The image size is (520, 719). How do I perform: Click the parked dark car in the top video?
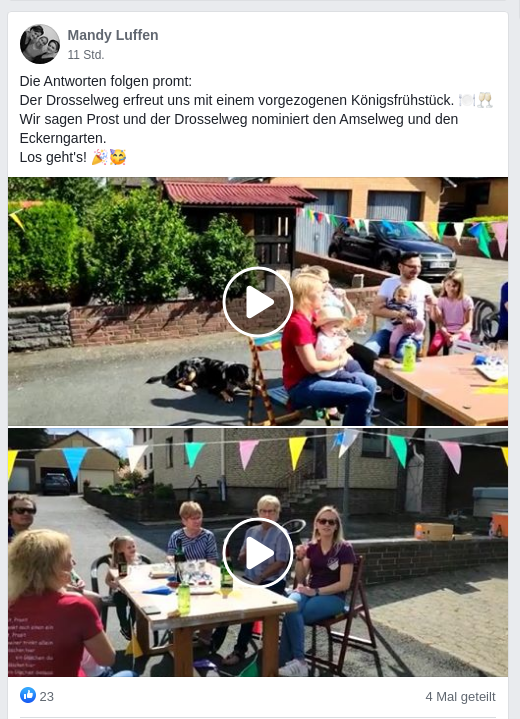[393, 248]
